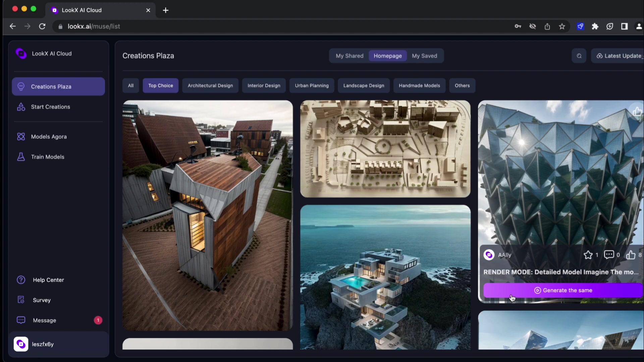Image resolution: width=644 pixels, height=362 pixels.
Task: Favorite the AAlly render with the star
Action: click(588, 255)
